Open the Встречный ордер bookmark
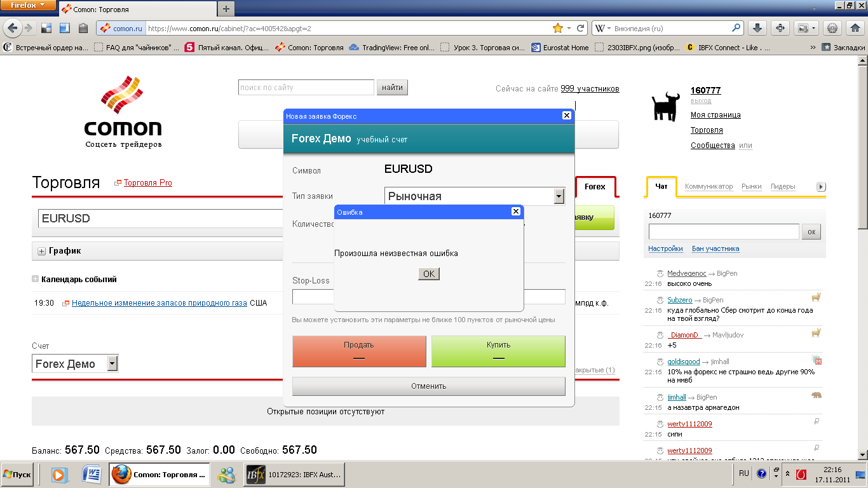The width and height of the screenshot is (868, 488). [46, 47]
